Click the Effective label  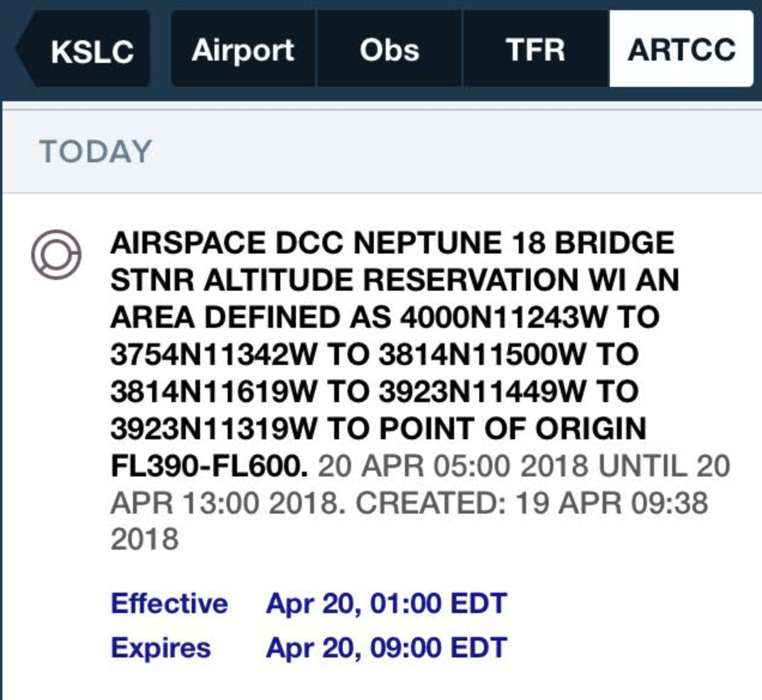coord(170,604)
